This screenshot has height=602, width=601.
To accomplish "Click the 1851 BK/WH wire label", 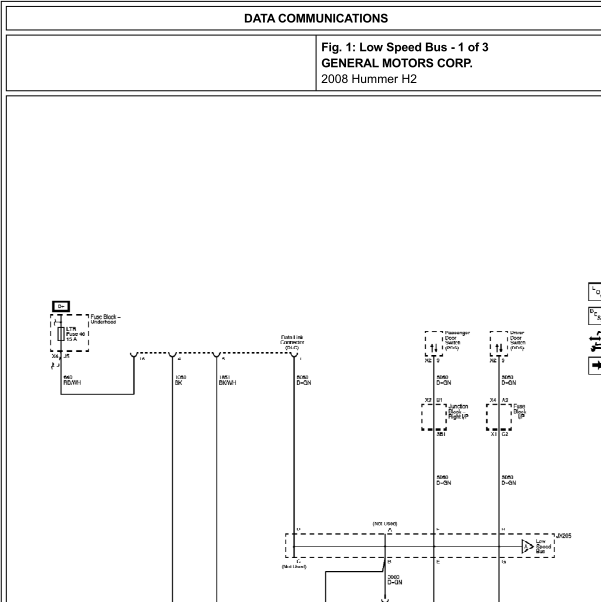I will (x=227, y=380).
